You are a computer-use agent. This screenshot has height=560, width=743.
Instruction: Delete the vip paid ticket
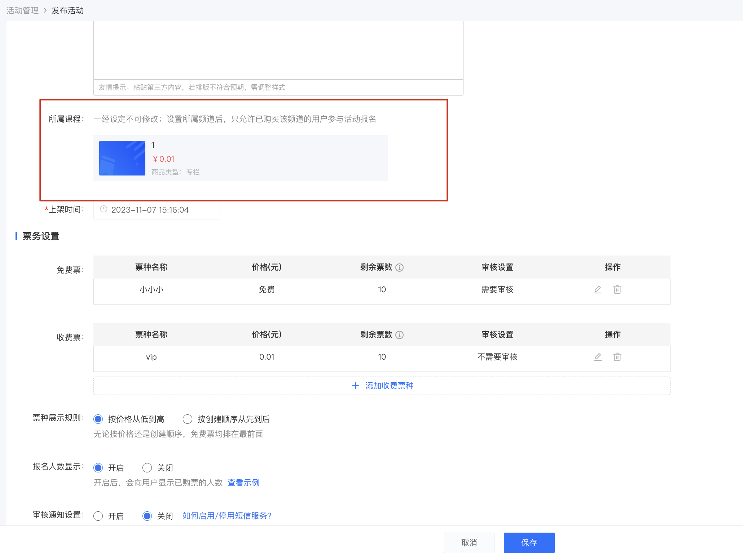[617, 357]
